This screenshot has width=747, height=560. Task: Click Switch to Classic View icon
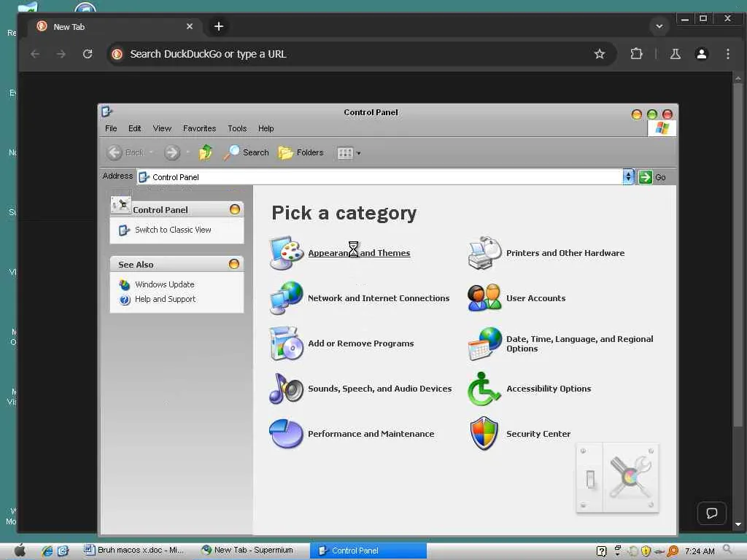[x=124, y=230]
